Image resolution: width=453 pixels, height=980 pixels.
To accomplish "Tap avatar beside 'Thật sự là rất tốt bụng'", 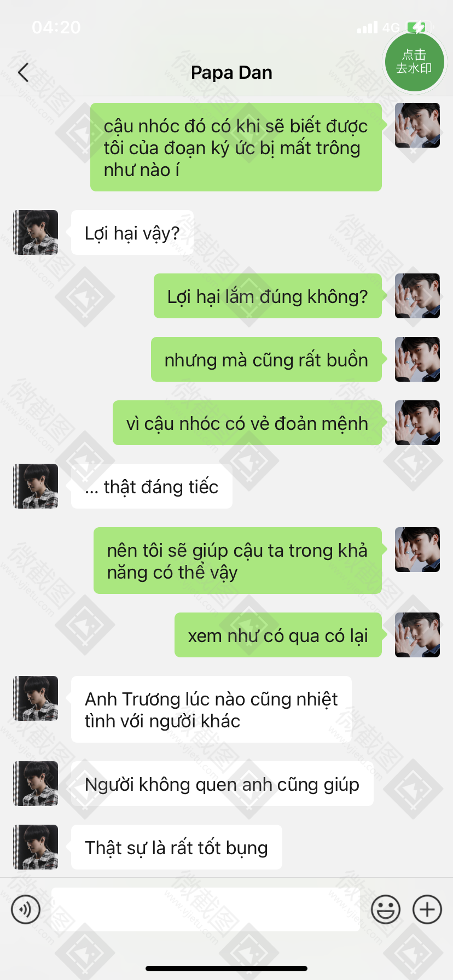I will click(x=36, y=847).
